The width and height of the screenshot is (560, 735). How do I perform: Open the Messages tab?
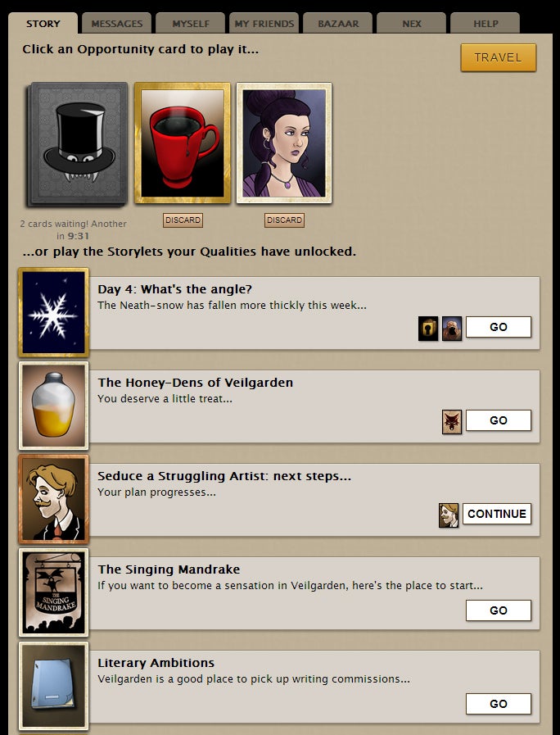point(116,24)
